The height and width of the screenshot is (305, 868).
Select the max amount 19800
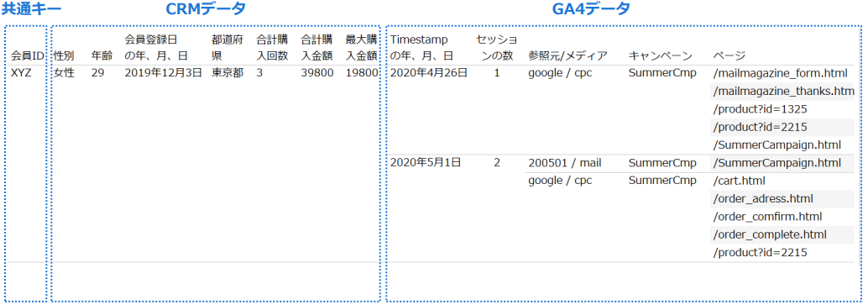coord(362,72)
